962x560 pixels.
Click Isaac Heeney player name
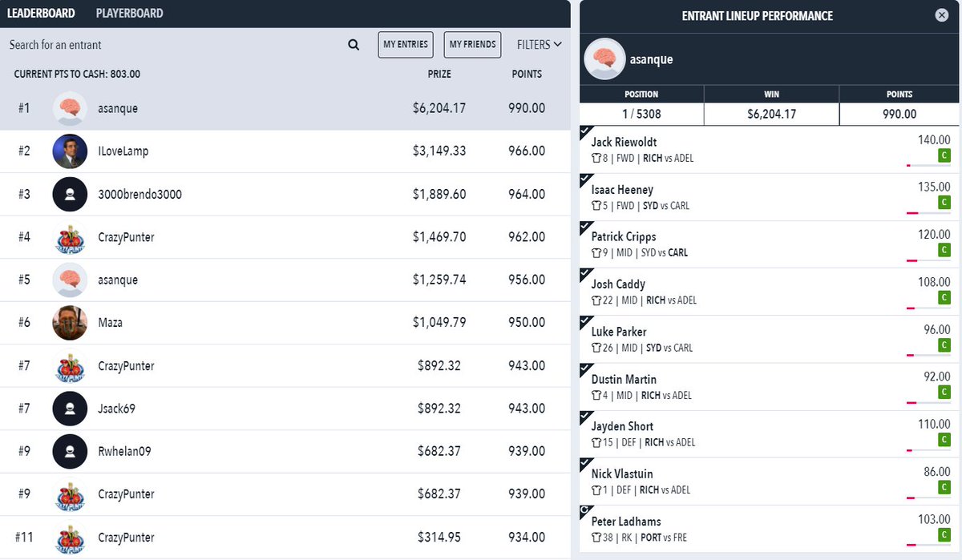click(x=622, y=190)
